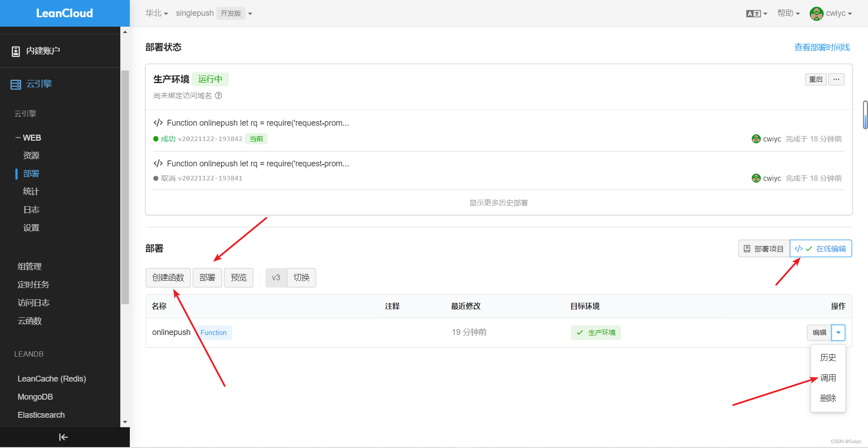This screenshot has width=868, height=448.
Task: Click the 目标环境 column header
Action: click(x=585, y=306)
